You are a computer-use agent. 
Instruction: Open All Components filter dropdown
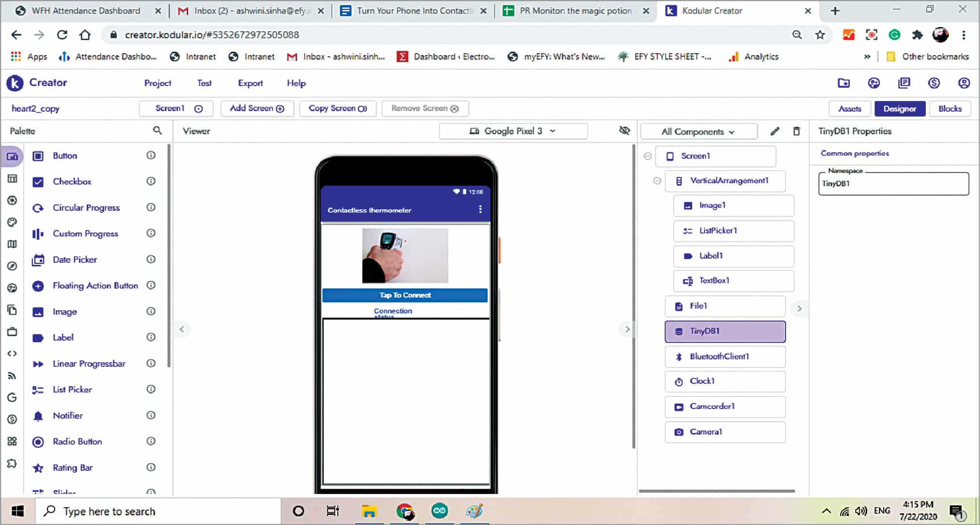(698, 131)
